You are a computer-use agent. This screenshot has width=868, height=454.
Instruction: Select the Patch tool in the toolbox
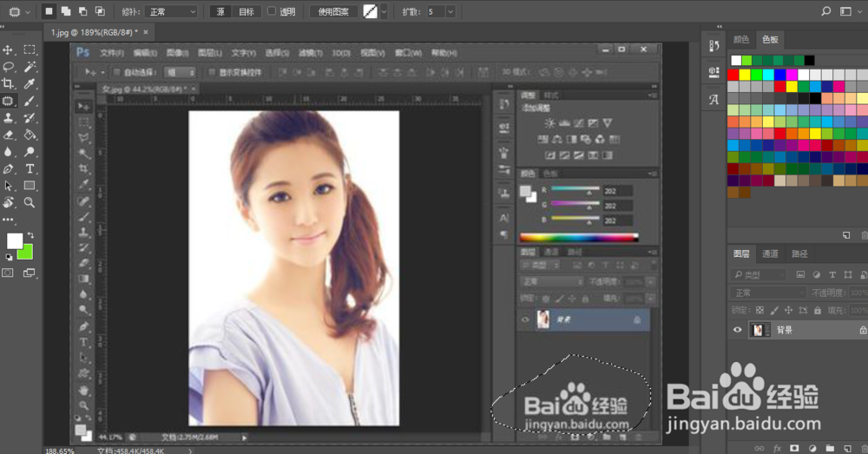[x=8, y=101]
